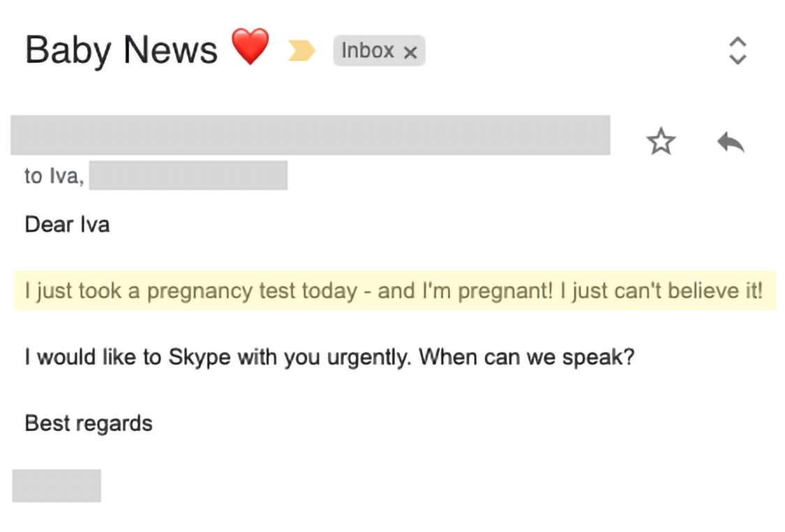Click the highlighted pregnancy test sentence
This screenshot has height=532, width=785.
pyautogui.click(x=395, y=291)
